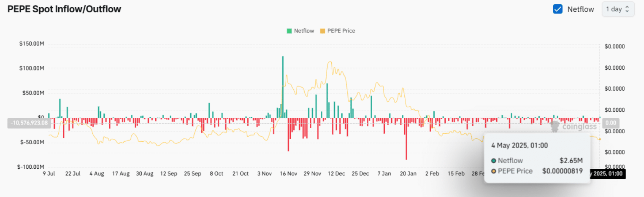644x197 pixels.
Task: Click the 12 Dec x-axis date
Action: [x=337, y=173]
